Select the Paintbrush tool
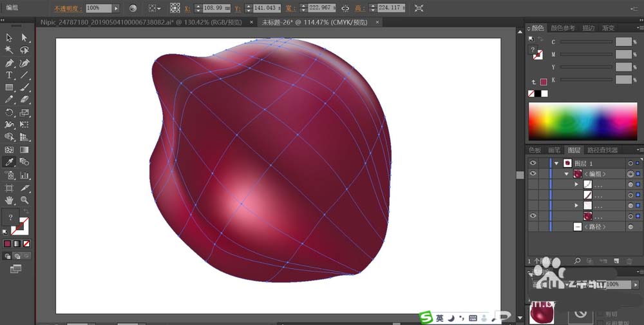 point(24,87)
